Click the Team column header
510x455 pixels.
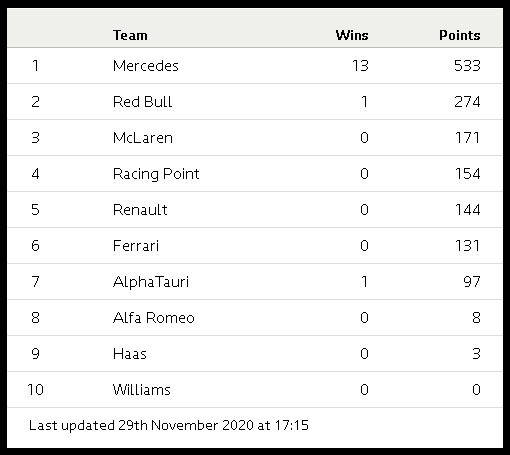pos(130,35)
